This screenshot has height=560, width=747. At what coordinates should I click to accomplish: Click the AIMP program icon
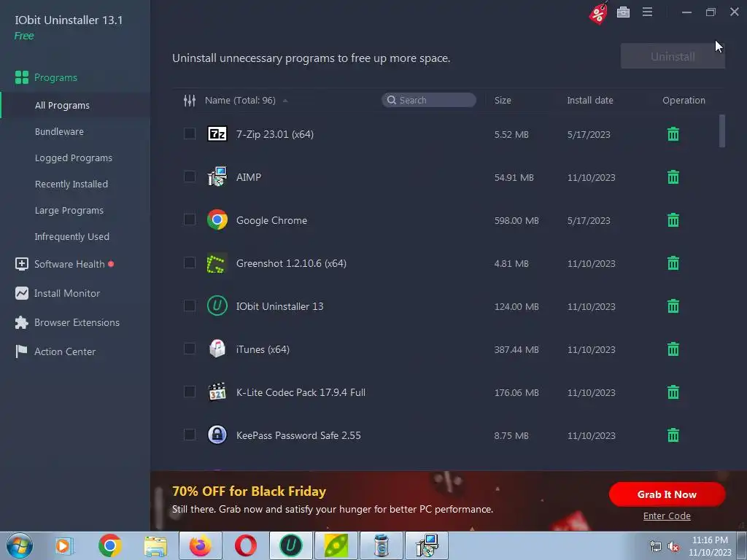coord(217,176)
